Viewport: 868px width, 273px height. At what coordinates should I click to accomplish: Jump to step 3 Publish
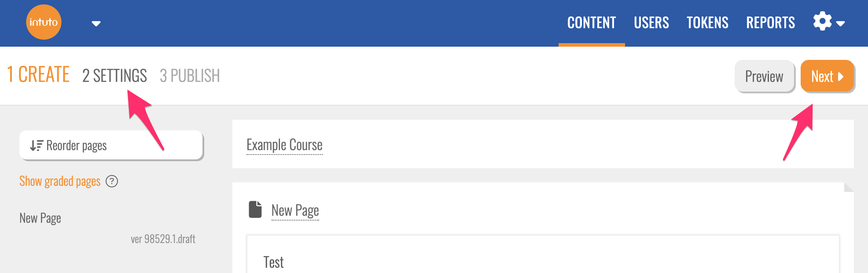click(190, 76)
